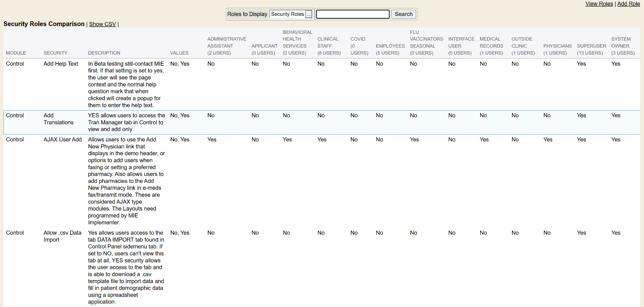Click the AJAX User Add security name
The height and width of the screenshot is (307, 644).
point(63,140)
